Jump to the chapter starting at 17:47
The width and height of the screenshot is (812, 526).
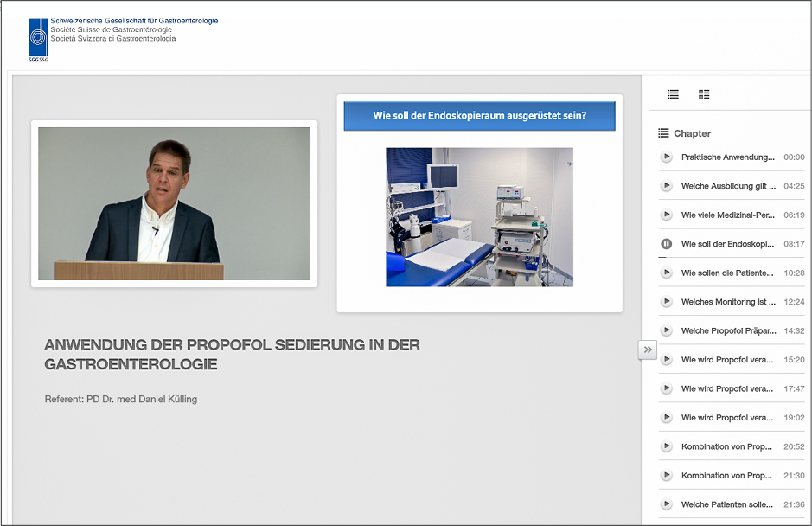pyautogui.click(x=727, y=388)
